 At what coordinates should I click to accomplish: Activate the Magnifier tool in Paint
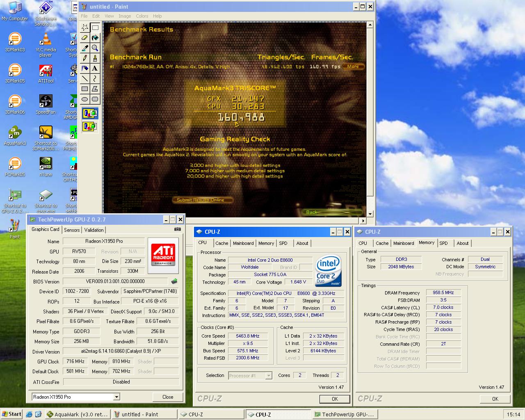[x=95, y=48]
